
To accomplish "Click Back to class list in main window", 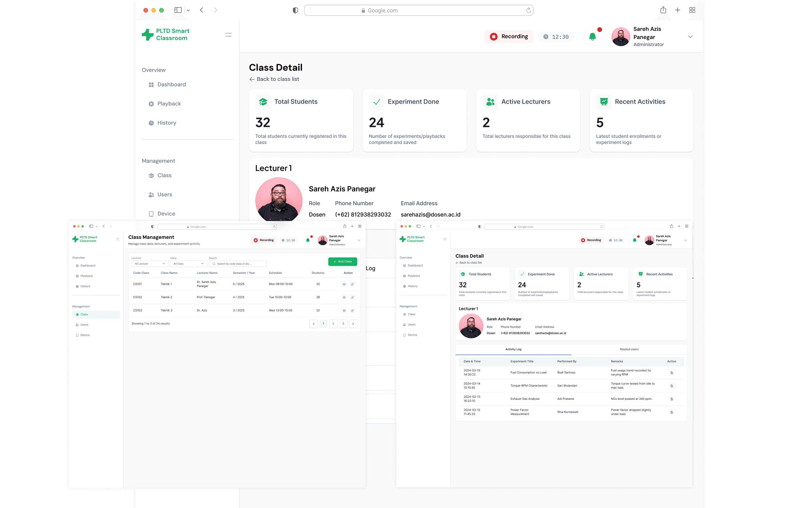I will point(274,79).
